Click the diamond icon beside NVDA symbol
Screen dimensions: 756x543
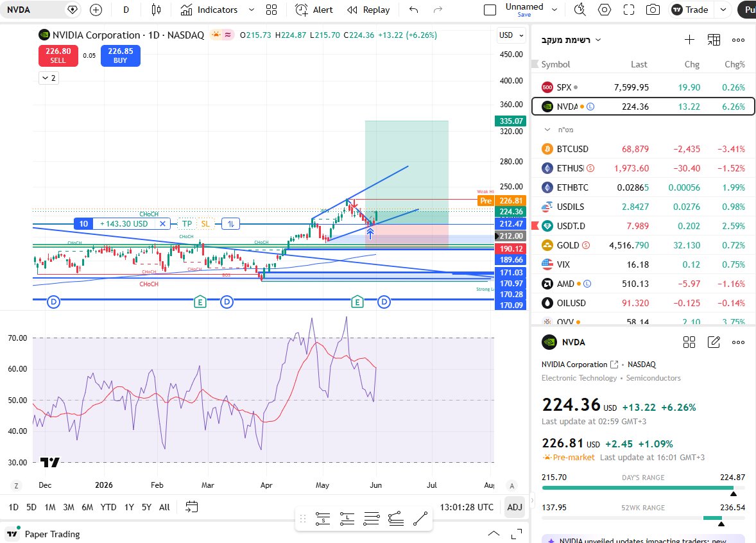point(73,10)
